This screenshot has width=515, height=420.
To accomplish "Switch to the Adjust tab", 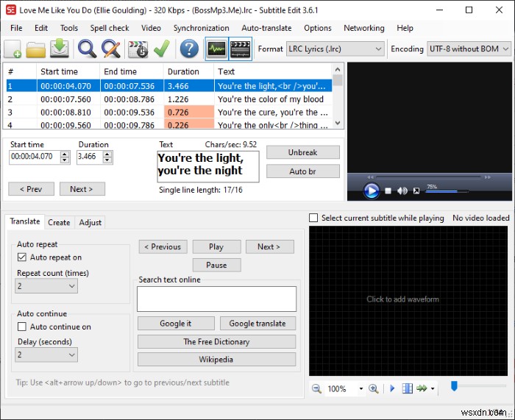I will (90, 223).
